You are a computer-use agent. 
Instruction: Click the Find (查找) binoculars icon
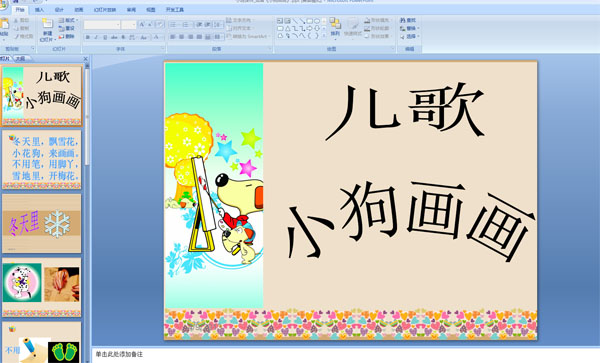click(x=403, y=20)
